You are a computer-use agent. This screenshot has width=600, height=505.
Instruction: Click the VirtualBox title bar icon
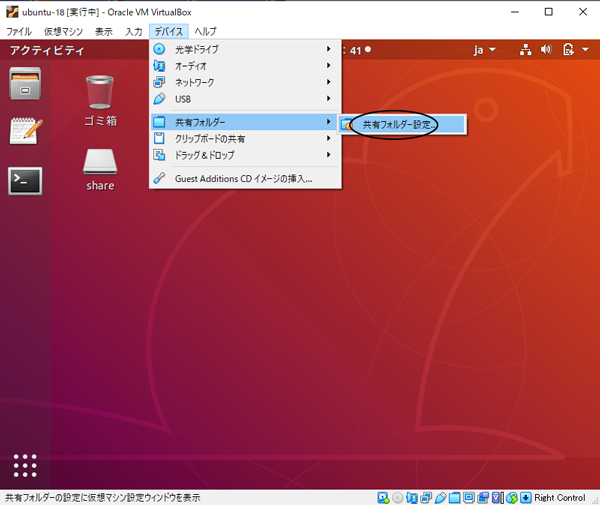[12, 12]
